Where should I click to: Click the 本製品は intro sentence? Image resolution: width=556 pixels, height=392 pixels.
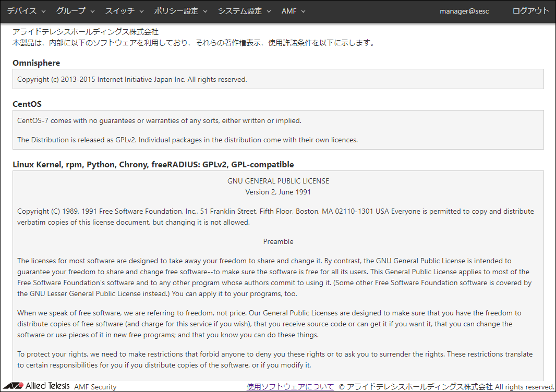(194, 43)
